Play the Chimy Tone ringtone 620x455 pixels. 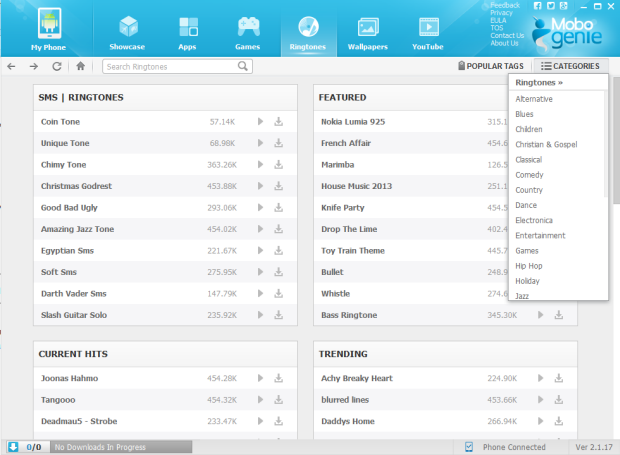pyautogui.click(x=260, y=164)
